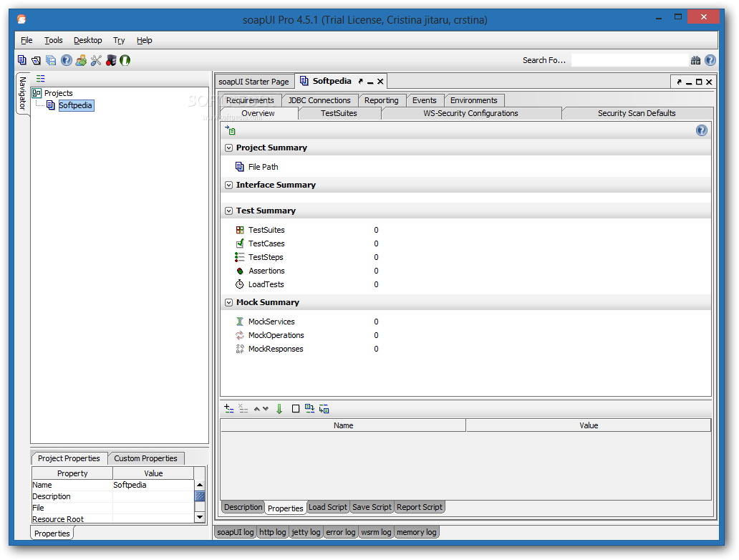
Task: Open the Tools menu
Action: coord(53,40)
